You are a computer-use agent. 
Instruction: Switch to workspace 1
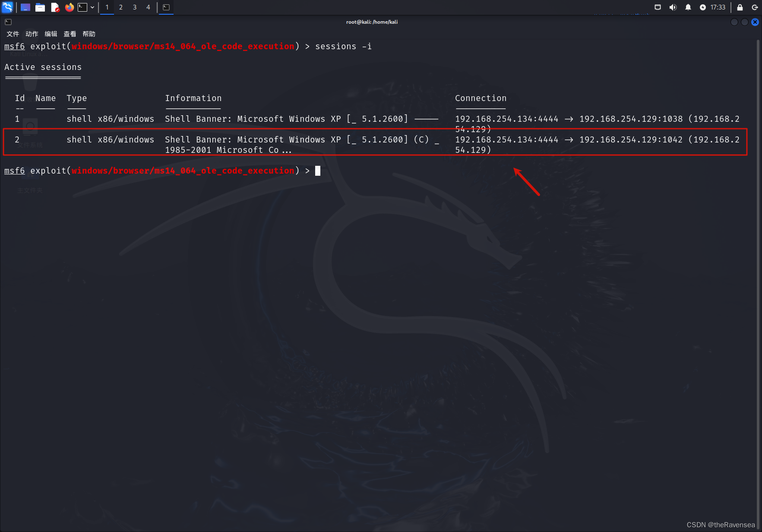click(x=107, y=7)
